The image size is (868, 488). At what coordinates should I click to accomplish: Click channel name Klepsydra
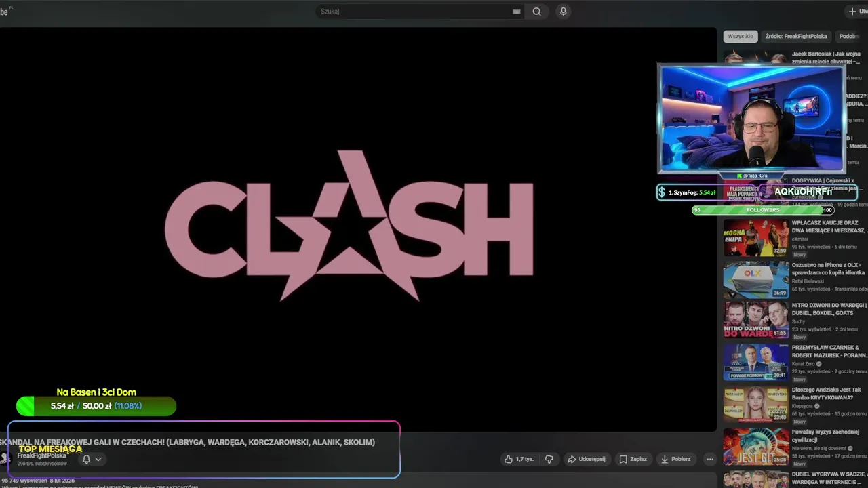pyautogui.click(x=804, y=406)
